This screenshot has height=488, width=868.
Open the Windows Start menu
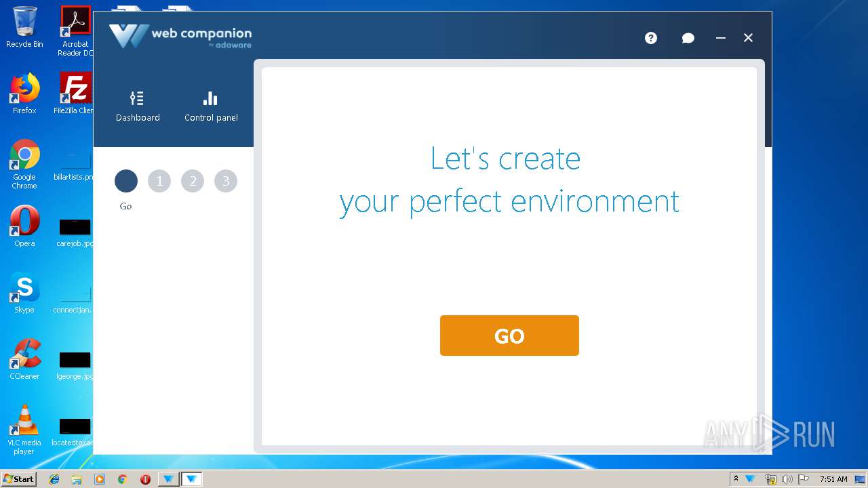point(19,479)
